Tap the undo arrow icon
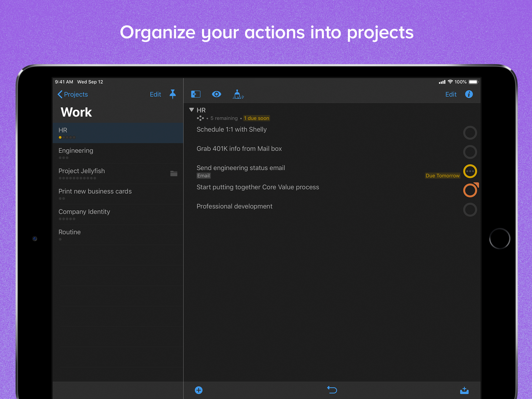Viewport: 532px width, 399px height. 332,390
